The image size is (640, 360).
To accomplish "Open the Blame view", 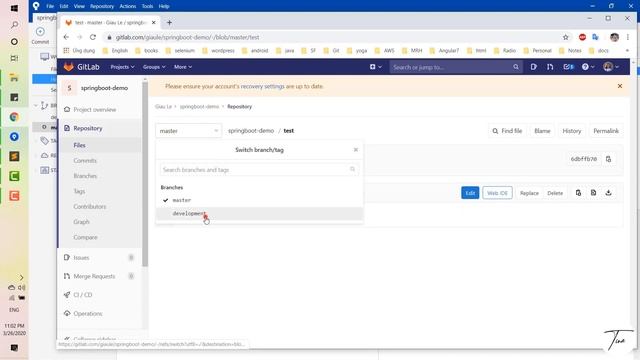I will [x=542, y=131].
